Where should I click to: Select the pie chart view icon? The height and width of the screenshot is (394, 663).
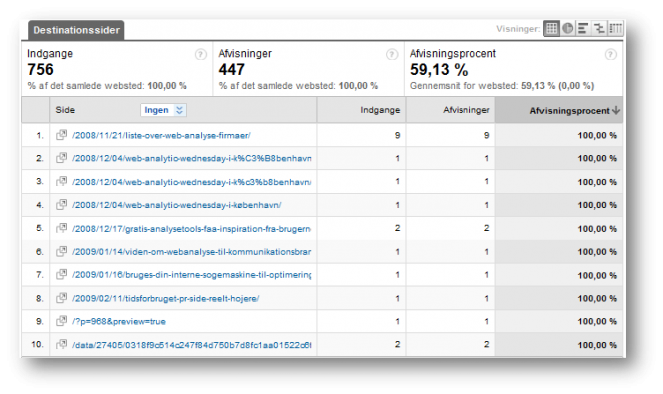pos(567,28)
